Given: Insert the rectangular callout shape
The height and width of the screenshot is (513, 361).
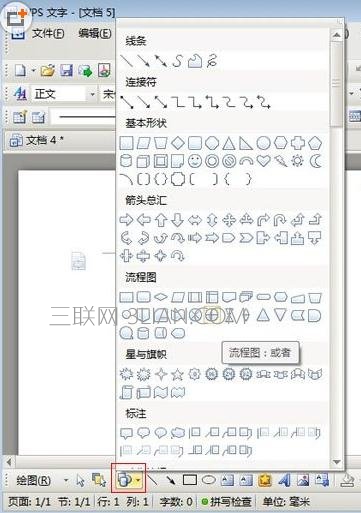Looking at the screenshot, I should (126, 433).
